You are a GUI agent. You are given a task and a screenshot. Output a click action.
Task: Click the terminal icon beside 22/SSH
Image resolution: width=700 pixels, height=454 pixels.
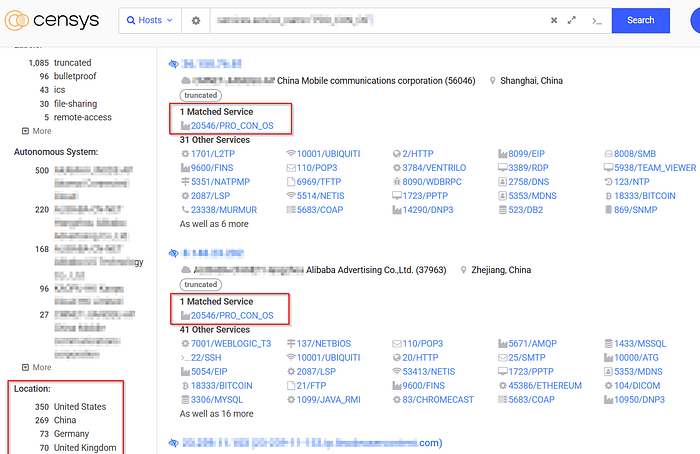pyautogui.click(x=185, y=358)
